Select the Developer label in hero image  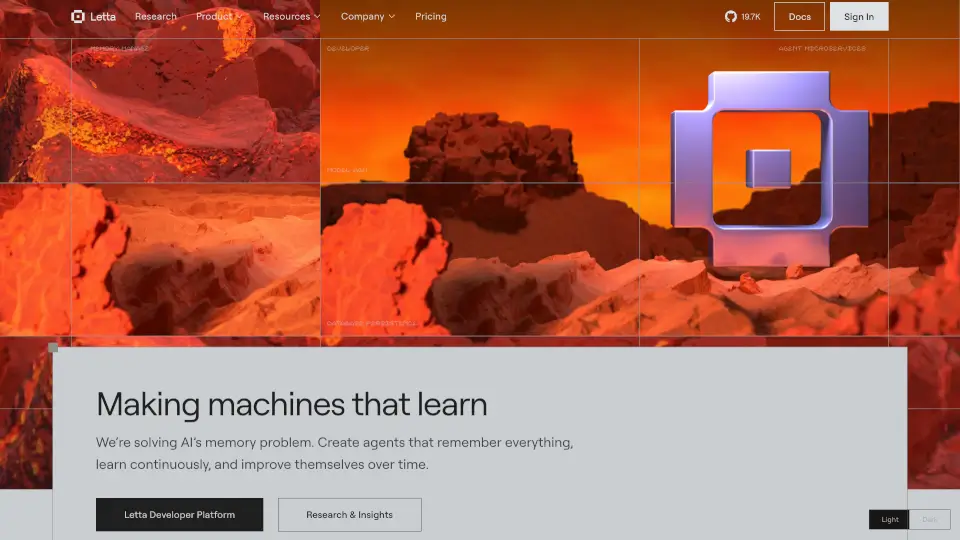(x=347, y=48)
